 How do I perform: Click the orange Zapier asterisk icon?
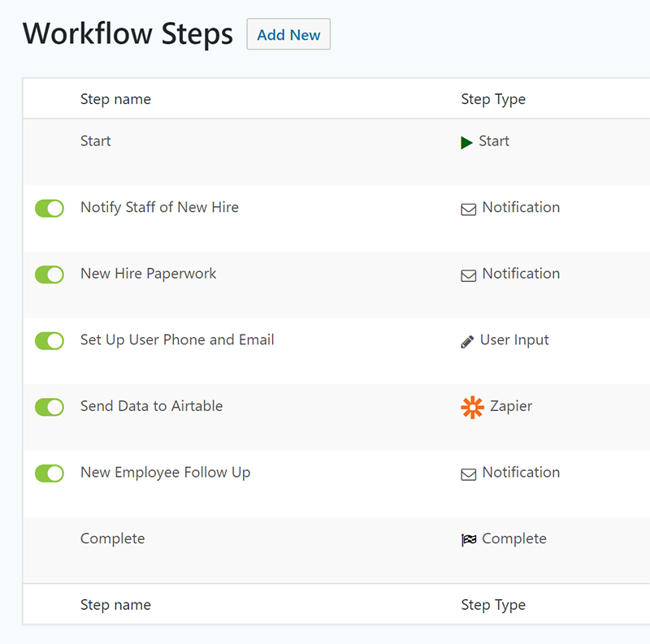click(x=472, y=408)
